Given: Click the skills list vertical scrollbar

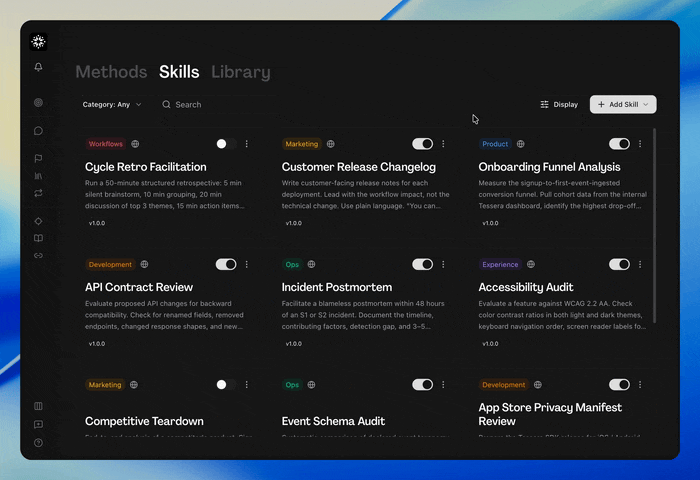Looking at the screenshot, I should 654,225.
